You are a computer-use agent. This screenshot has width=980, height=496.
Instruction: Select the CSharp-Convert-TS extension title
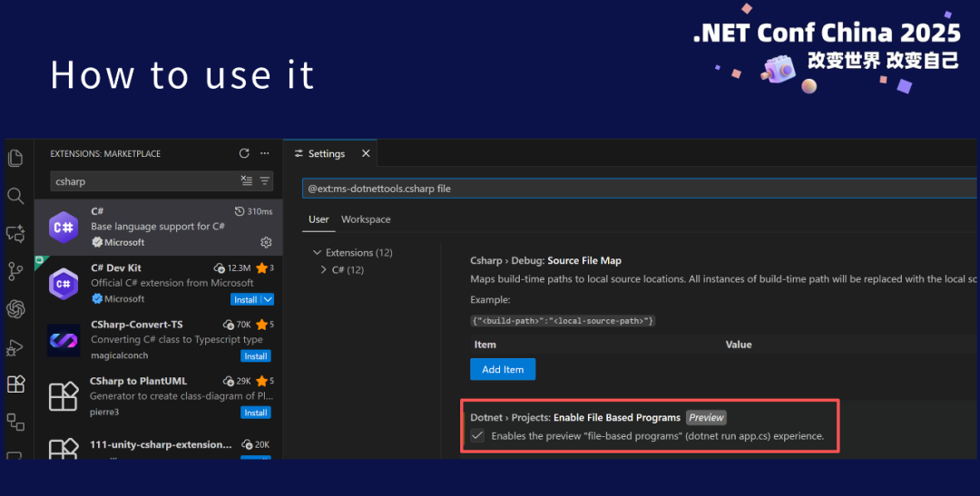137,325
